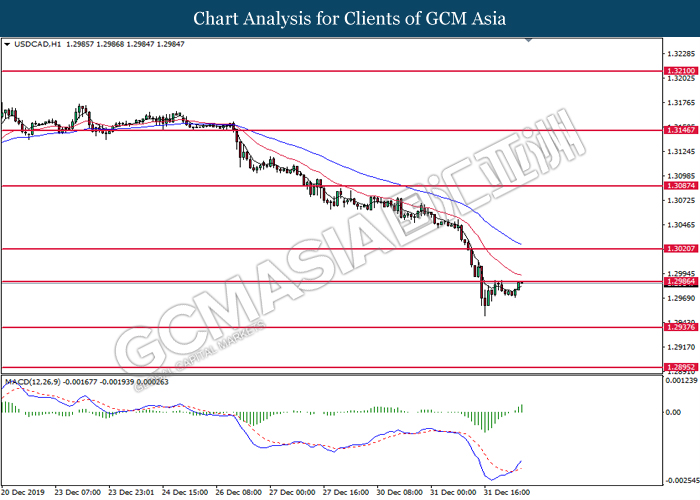The height and width of the screenshot is (500, 700).
Task: Click the 30 Dec 08:00 time label
Action: (x=400, y=492)
